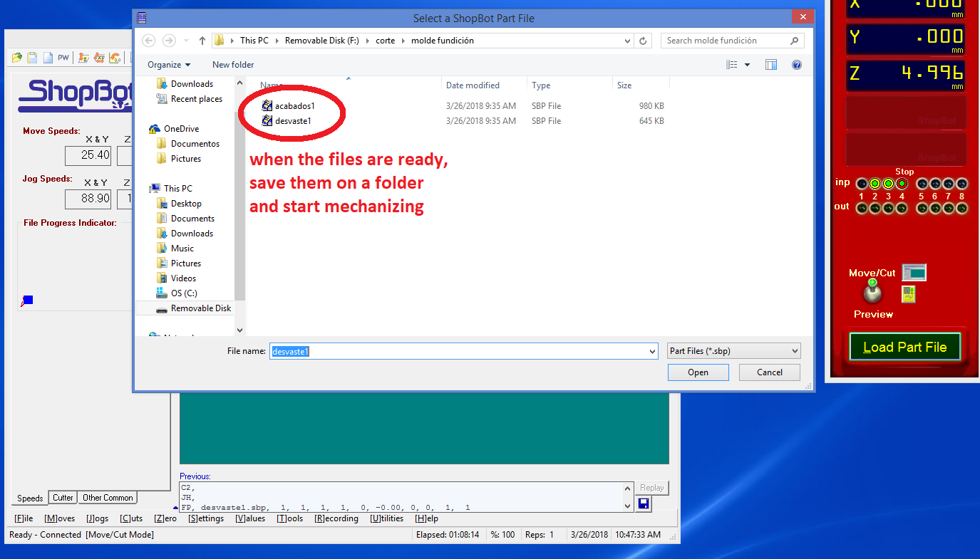Select Desktop under This PC in tree
The width and height of the screenshot is (980, 559).
[186, 204]
